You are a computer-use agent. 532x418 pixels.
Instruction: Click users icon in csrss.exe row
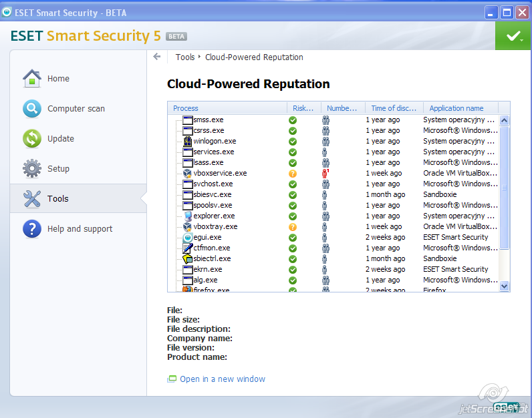pos(325,130)
